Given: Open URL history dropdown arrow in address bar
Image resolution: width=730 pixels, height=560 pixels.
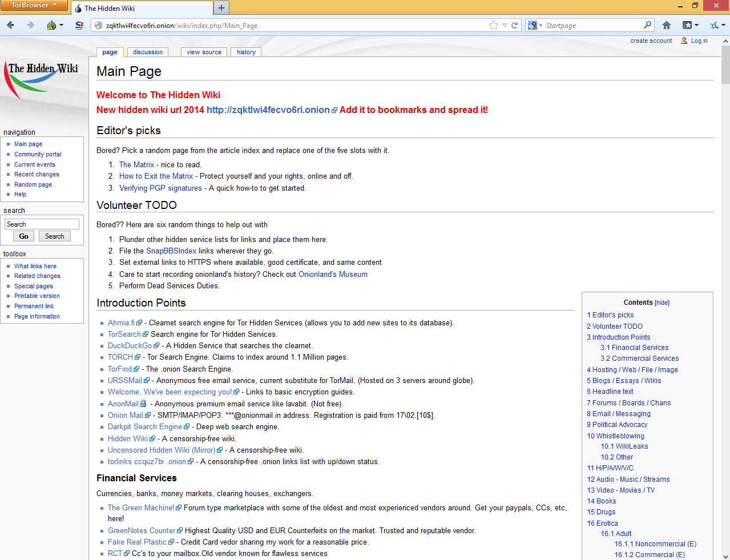Looking at the screenshot, I should [x=505, y=25].
